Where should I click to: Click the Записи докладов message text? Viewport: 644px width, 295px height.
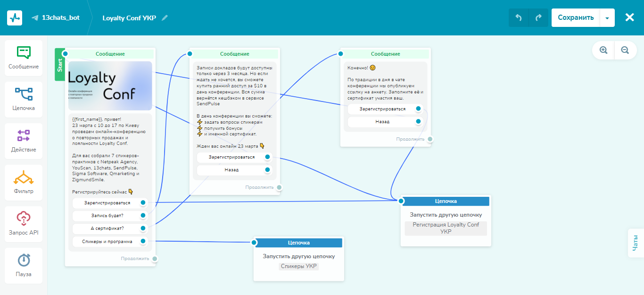click(235, 107)
